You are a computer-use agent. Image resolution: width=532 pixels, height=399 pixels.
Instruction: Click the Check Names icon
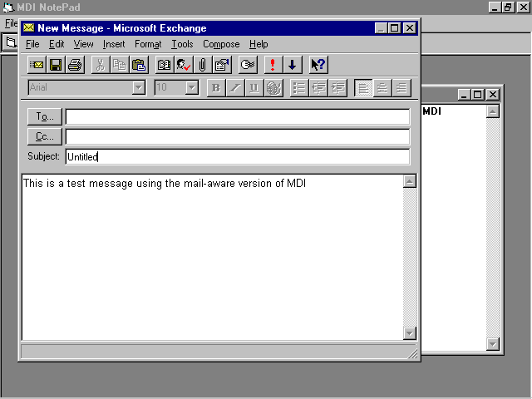point(184,65)
